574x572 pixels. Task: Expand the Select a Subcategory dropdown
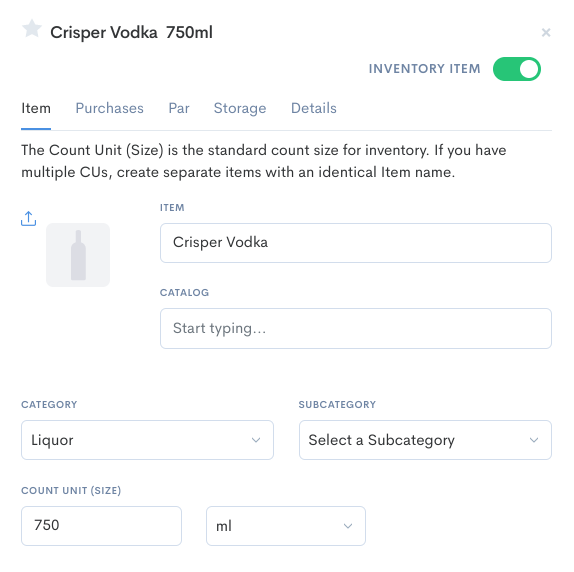(425, 440)
